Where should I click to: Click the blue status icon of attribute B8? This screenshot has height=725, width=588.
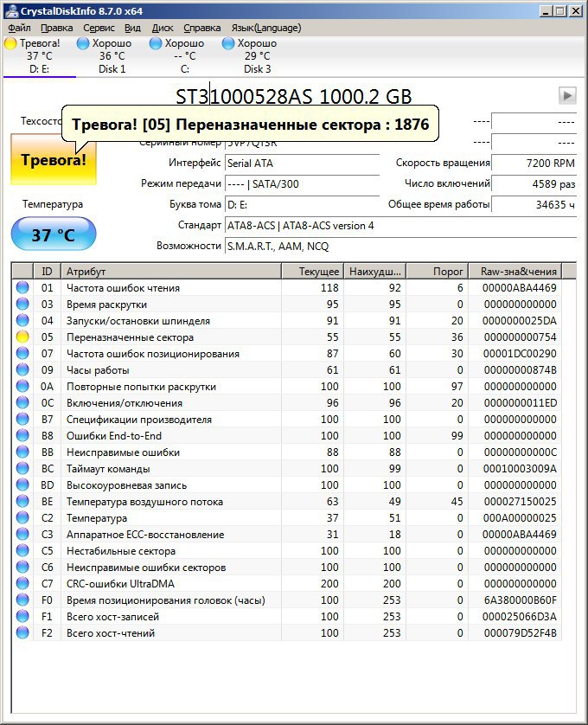pyautogui.click(x=22, y=435)
